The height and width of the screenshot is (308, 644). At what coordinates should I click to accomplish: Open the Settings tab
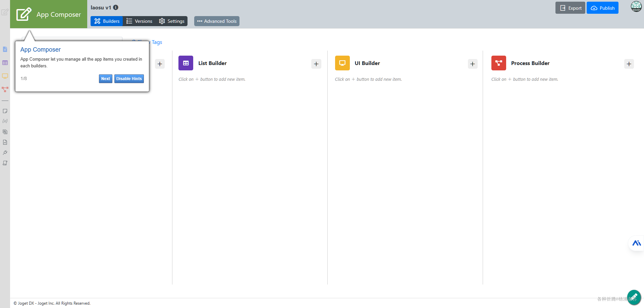pyautogui.click(x=171, y=21)
